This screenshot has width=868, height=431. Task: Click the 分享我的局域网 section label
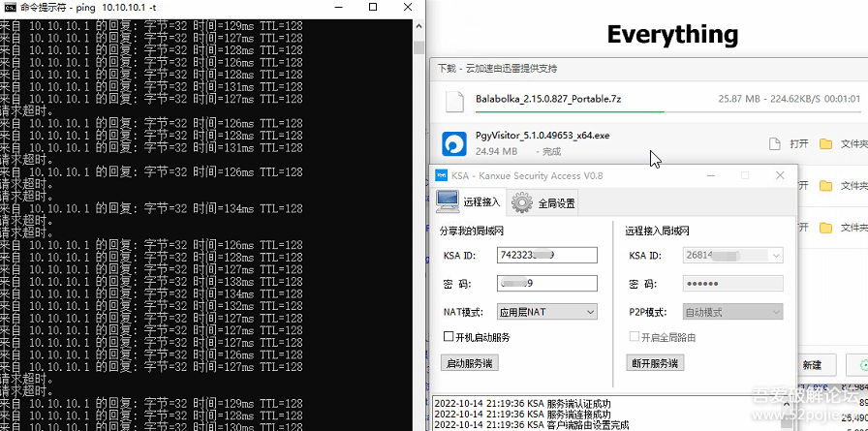[472, 231]
